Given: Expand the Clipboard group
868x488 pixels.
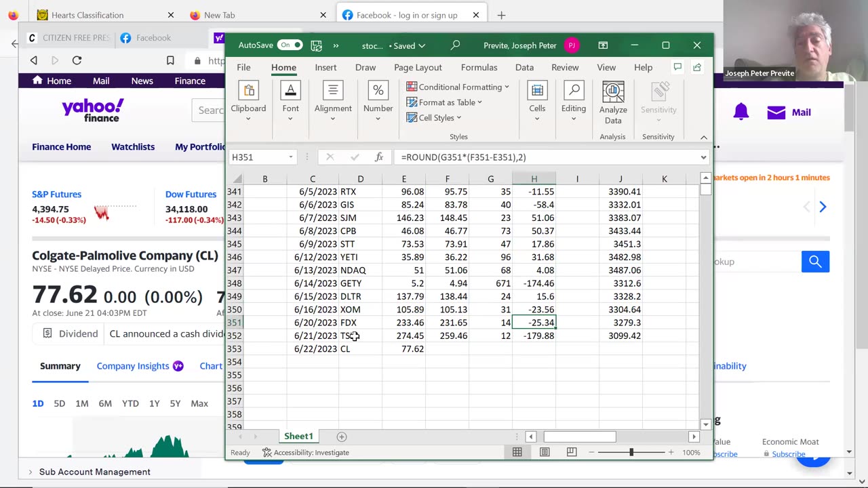Looking at the screenshot, I should [x=248, y=102].
